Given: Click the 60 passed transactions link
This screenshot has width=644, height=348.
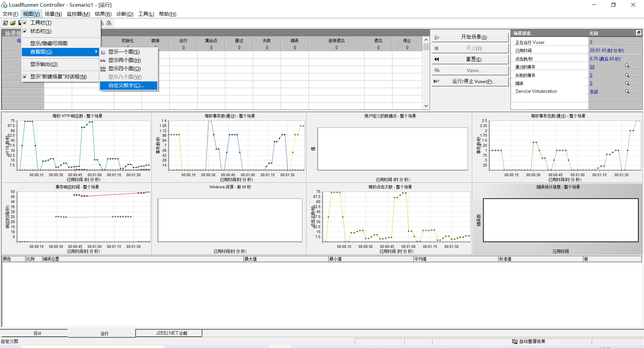Looking at the screenshot, I should (592, 67).
